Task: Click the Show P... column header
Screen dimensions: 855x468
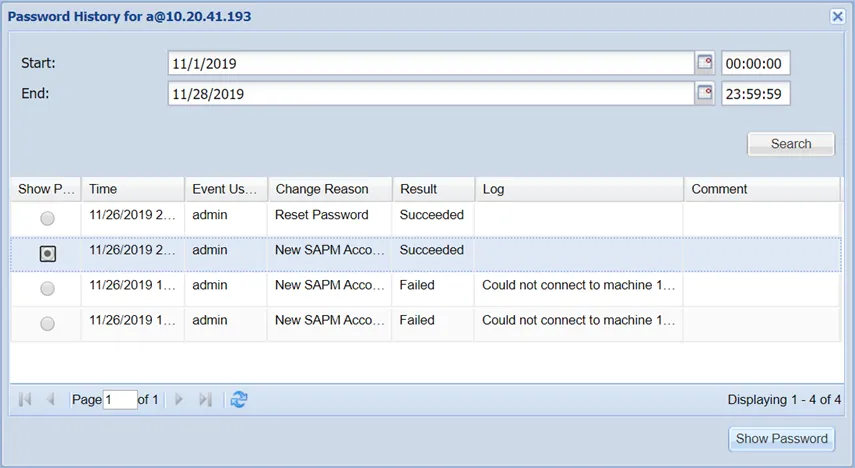Action: coord(46,189)
